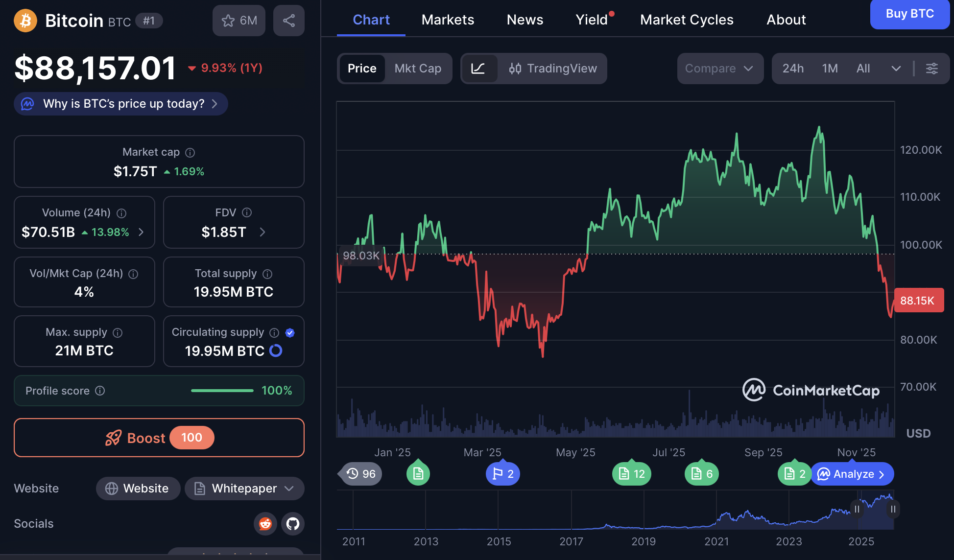Click the Market cap info icon

(190, 153)
